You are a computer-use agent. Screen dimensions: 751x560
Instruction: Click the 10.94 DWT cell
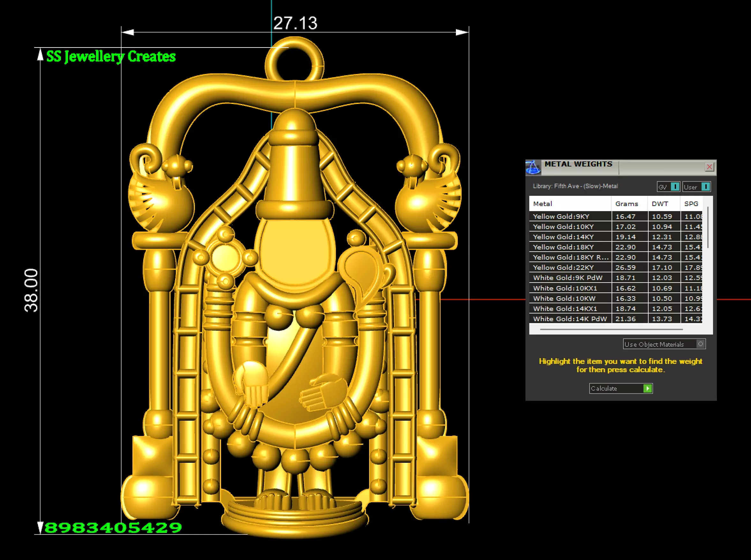pos(664,226)
